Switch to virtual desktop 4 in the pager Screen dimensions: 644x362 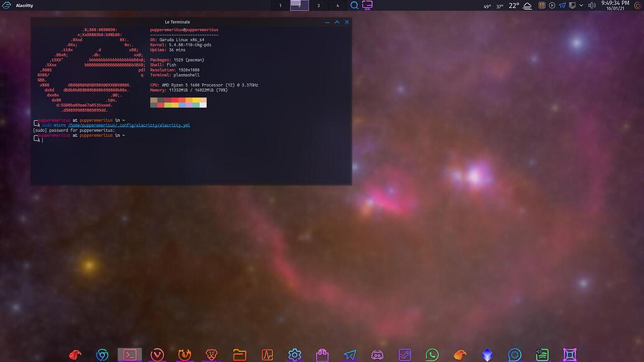coord(337,5)
